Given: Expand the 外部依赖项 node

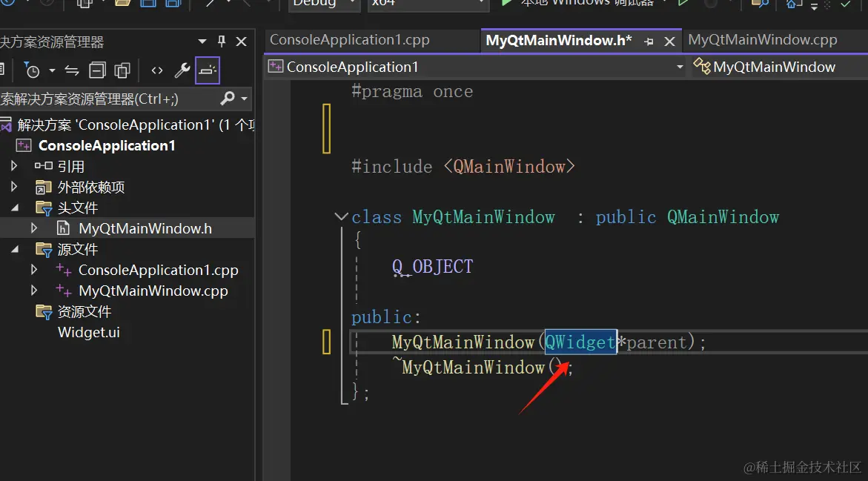Looking at the screenshot, I should click(14, 187).
